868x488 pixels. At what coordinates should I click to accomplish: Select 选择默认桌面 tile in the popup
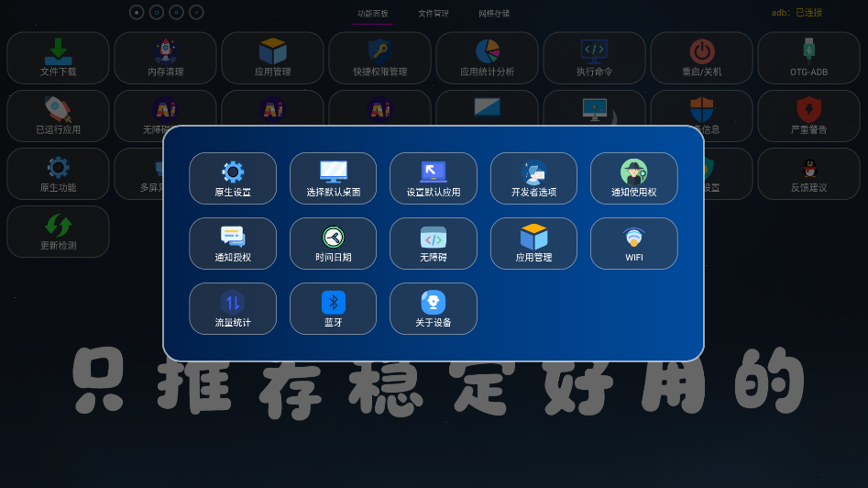pos(334,178)
